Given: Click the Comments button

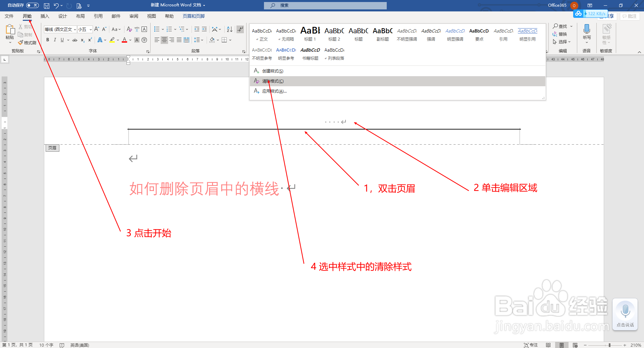Looking at the screenshot, I should pos(630,16).
